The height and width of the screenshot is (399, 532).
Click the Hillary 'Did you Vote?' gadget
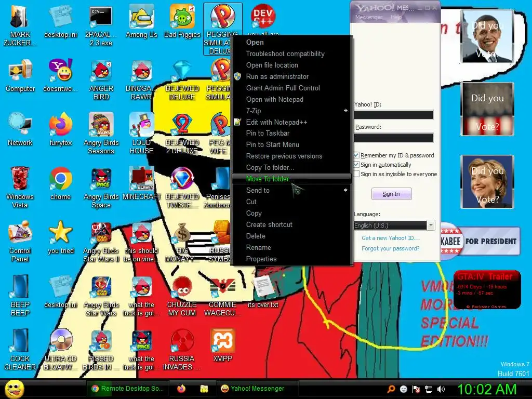coord(487,182)
